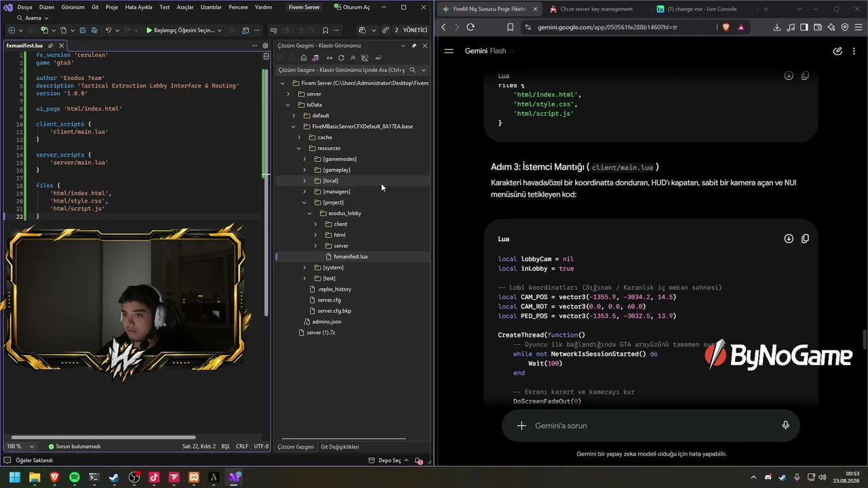Image resolution: width=868 pixels, height=488 pixels.
Task: Save the current file in Visual Studio
Action: (x=83, y=30)
